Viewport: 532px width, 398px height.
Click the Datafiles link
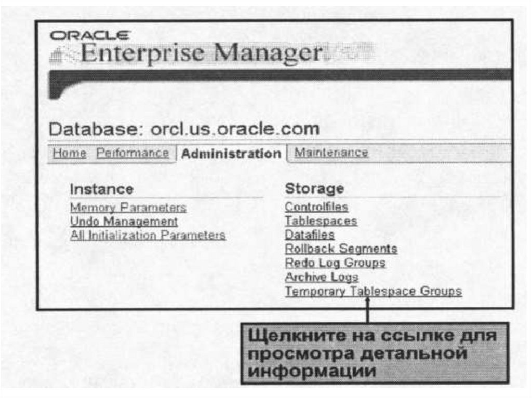tap(309, 235)
